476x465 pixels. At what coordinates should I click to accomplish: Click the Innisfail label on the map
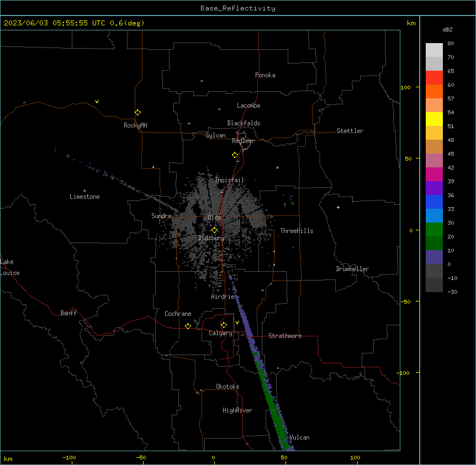tap(230, 180)
